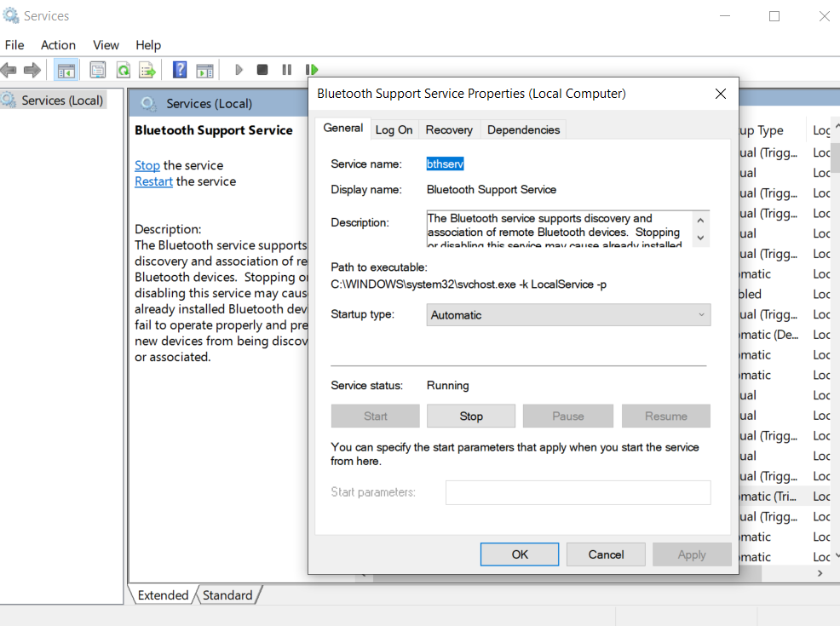Click the Start parameters input field

578,492
